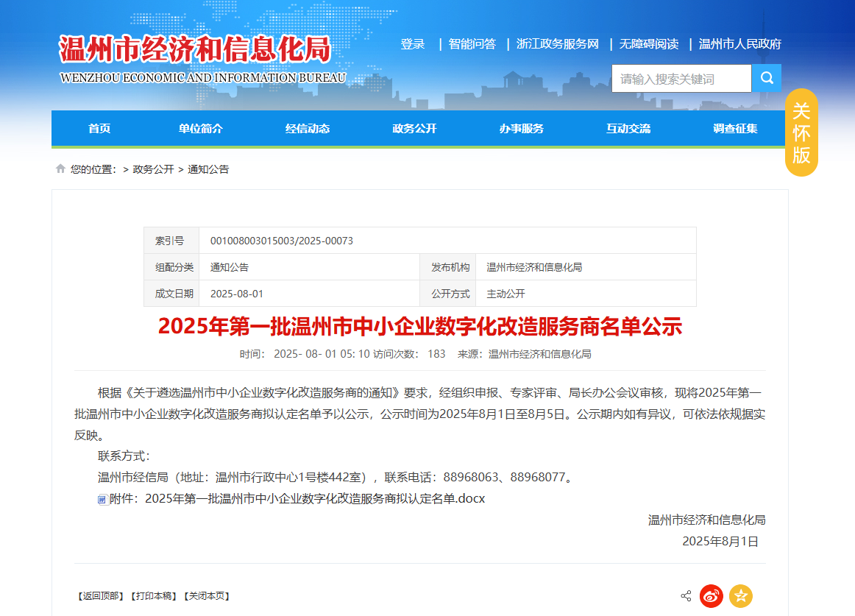Click the search magnifier icon
The height and width of the screenshot is (616, 855).
point(766,77)
